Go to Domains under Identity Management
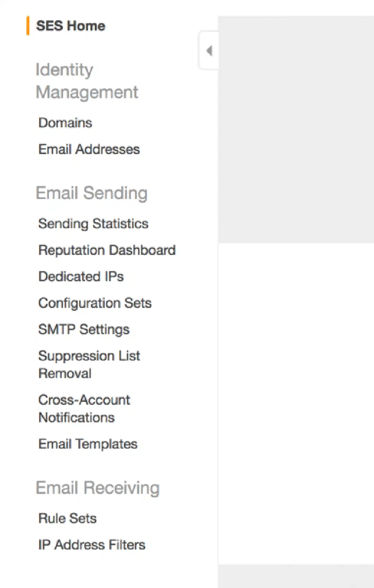 (65, 123)
